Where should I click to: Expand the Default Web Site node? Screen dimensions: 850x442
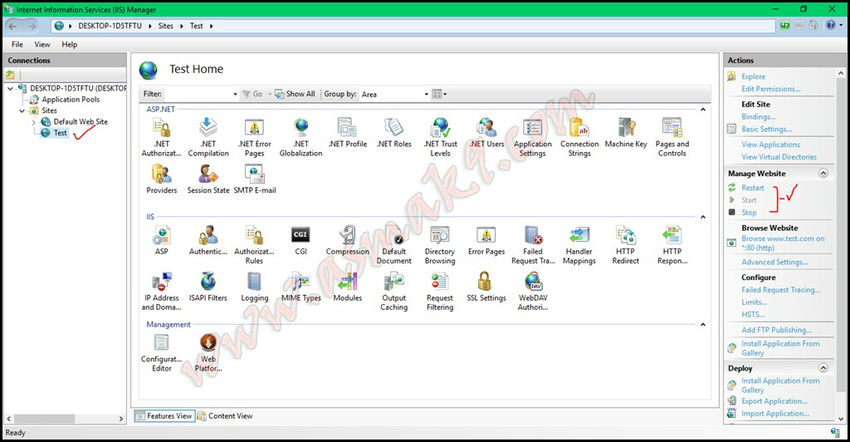pyautogui.click(x=34, y=122)
